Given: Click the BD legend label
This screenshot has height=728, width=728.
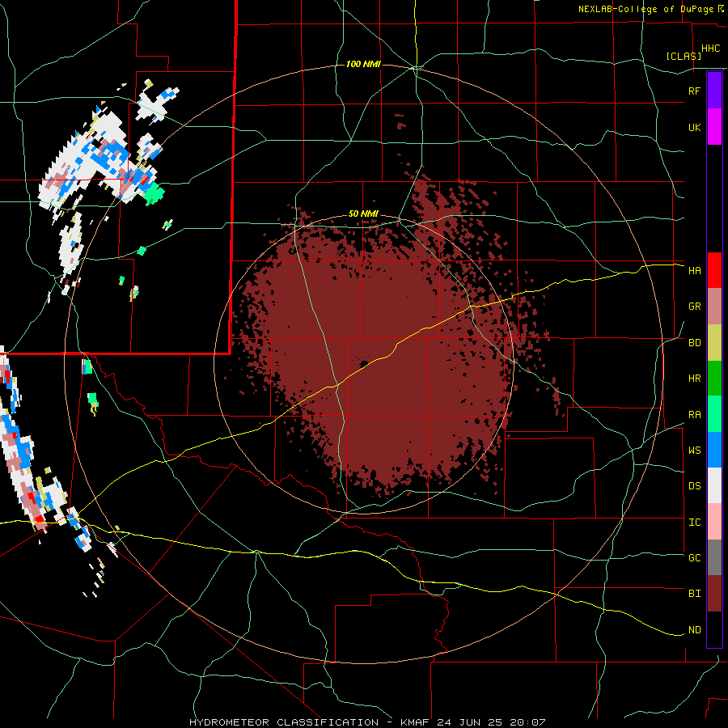Looking at the screenshot, I should pos(694,343).
